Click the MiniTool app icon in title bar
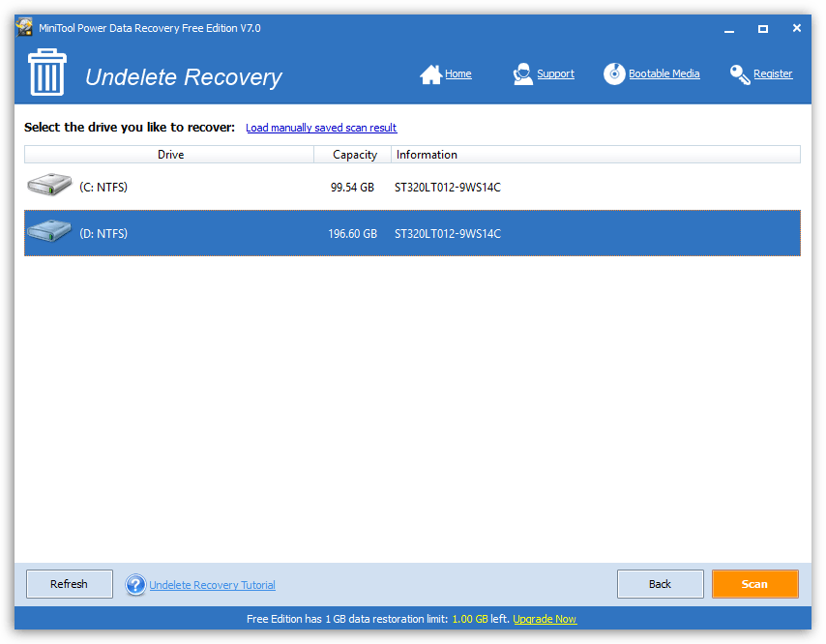 tap(24, 28)
